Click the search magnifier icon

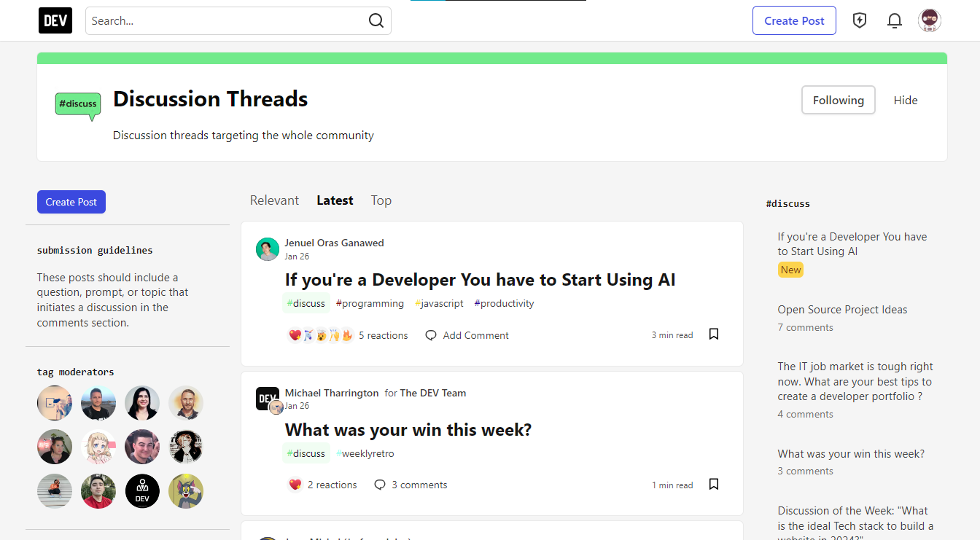click(376, 20)
